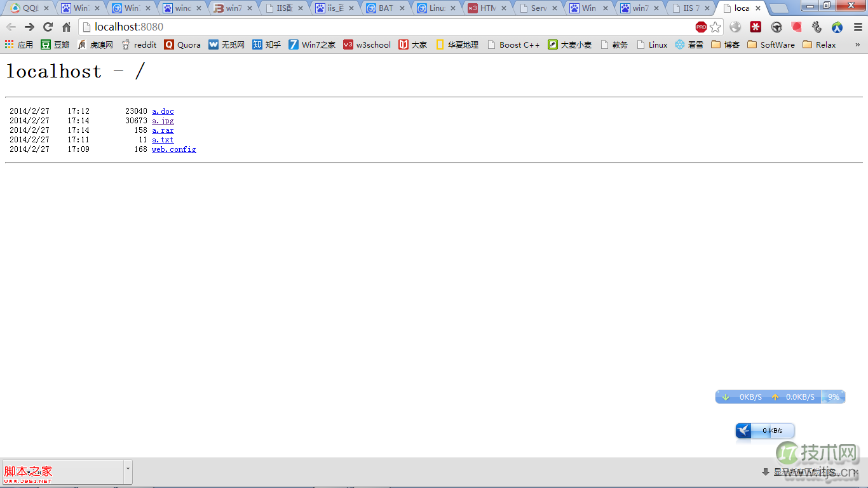Image resolution: width=868 pixels, height=488 pixels.
Task: Click the red PRO stop-sign extension icon
Action: click(x=701, y=27)
